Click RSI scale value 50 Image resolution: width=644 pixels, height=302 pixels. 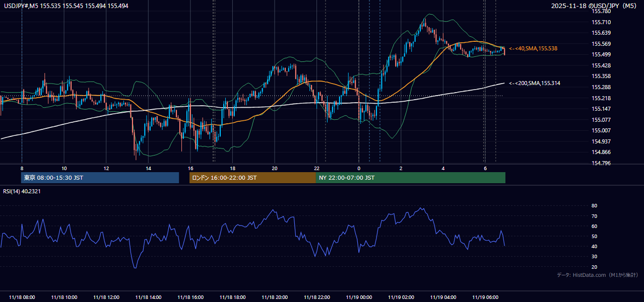(595, 236)
